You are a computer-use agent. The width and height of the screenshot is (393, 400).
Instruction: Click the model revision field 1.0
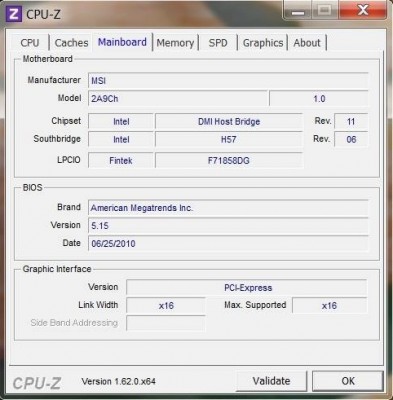[x=319, y=99]
